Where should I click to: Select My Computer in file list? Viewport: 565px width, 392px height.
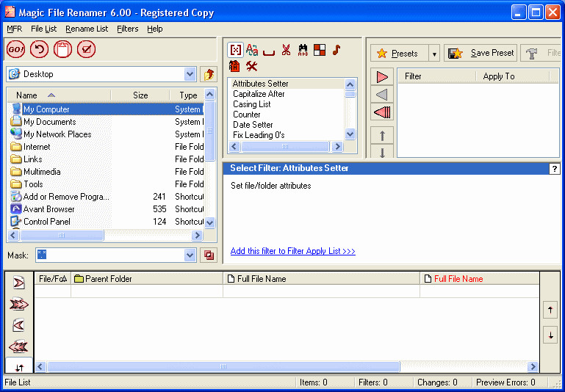point(107,109)
